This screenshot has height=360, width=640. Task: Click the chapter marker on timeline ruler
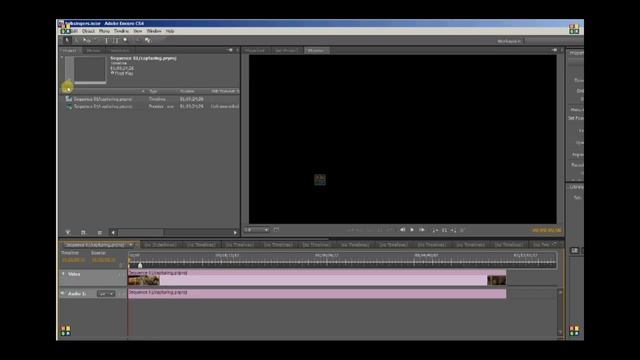140,265
